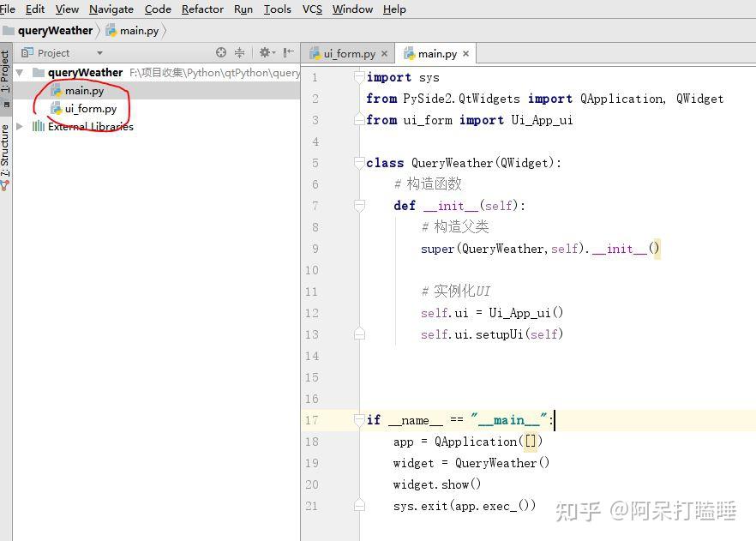Hide the Project panel with the hide icon
This screenshot has height=541, width=756.
tap(287, 51)
